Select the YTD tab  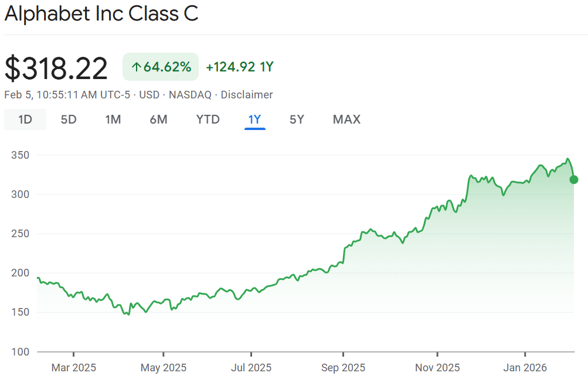pyautogui.click(x=208, y=119)
